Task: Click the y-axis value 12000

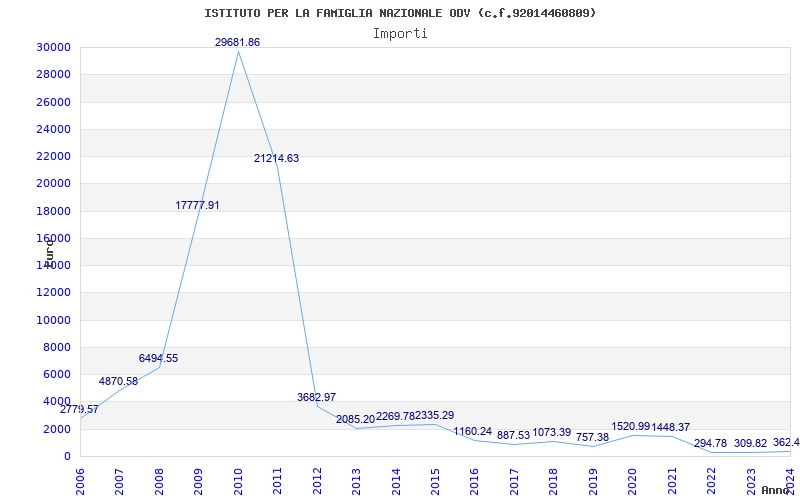Action: pos(54,292)
